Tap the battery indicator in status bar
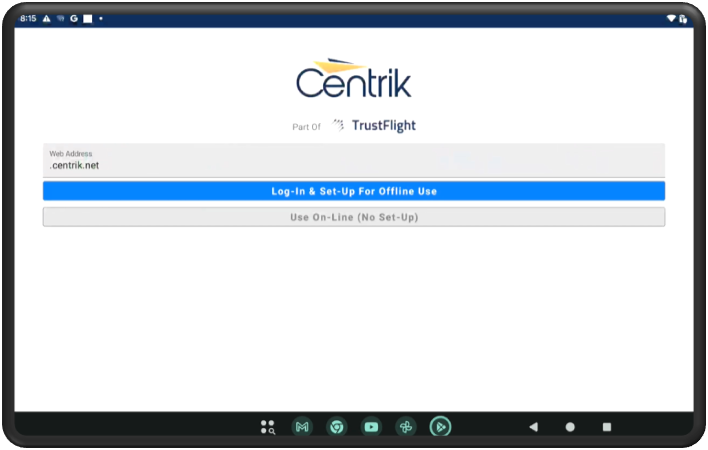The height and width of the screenshot is (450, 708). coord(683,19)
